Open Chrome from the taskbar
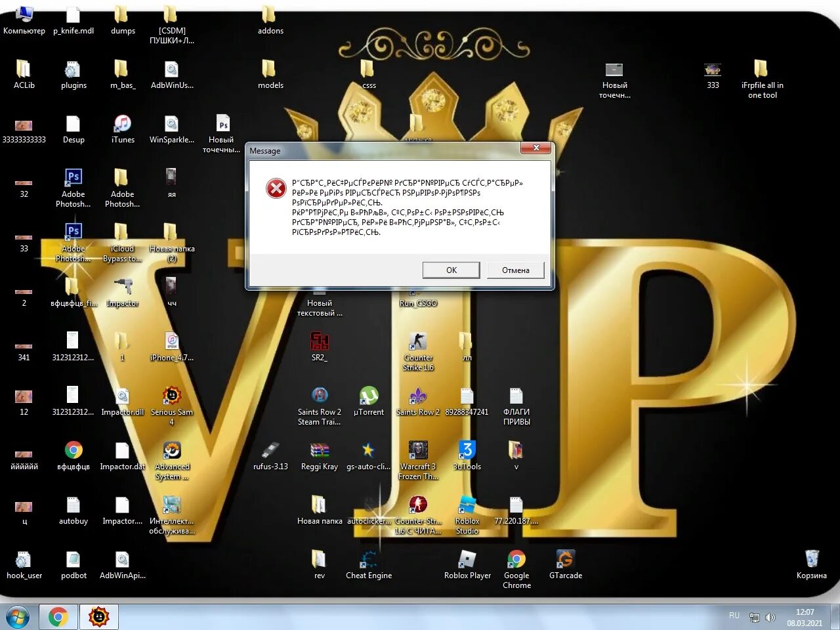The height and width of the screenshot is (630, 840). (58, 617)
